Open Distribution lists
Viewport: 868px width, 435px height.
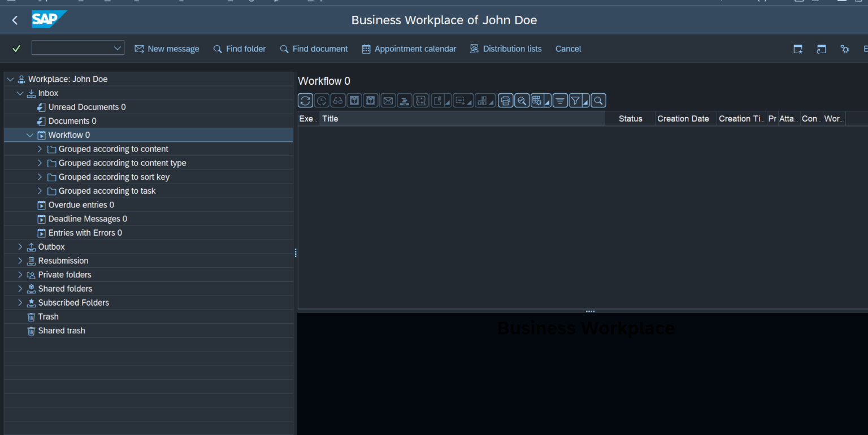[x=506, y=49]
